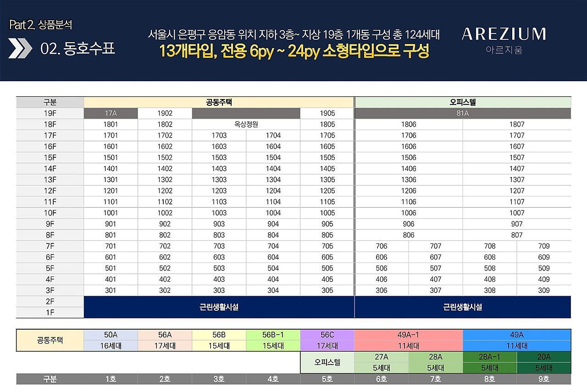
Task: Click the 20A officetel legend swatch
Action: [544, 357]
